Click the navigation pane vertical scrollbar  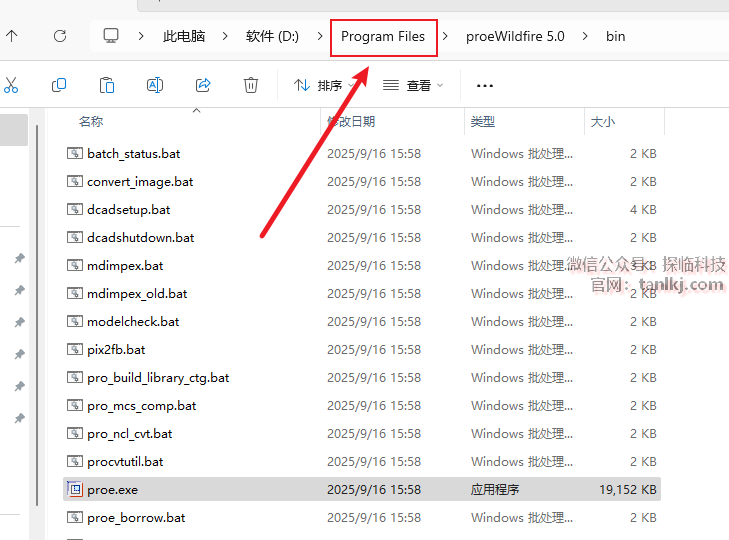[37, 315]
